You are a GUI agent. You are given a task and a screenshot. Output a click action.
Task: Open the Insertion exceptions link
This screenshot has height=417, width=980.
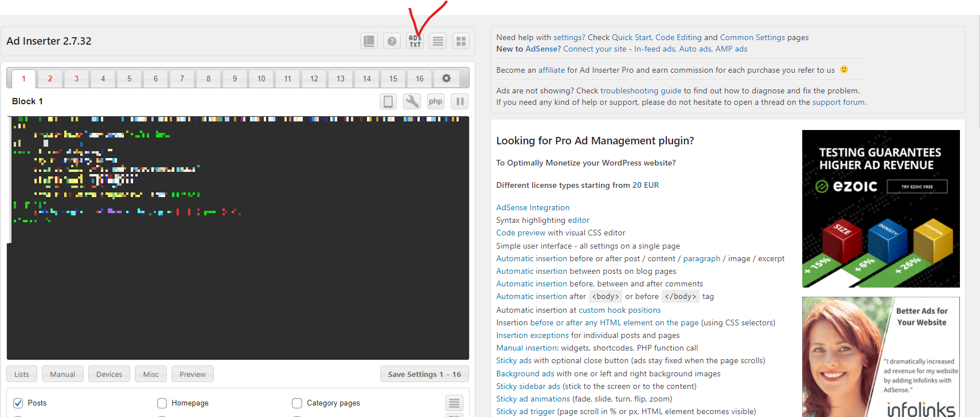point(533,335)
